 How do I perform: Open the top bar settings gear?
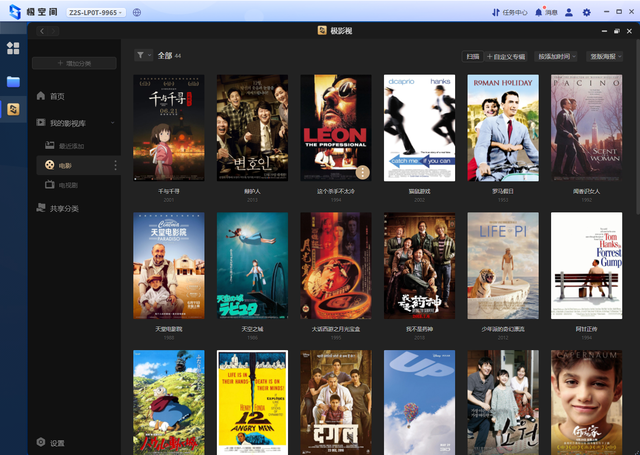pos(587,13)
